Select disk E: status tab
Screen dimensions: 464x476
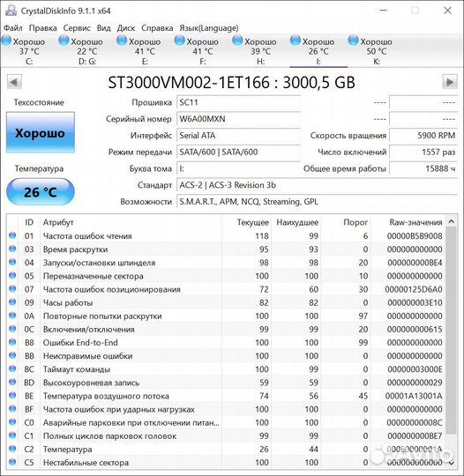click(x=145, y=51)
